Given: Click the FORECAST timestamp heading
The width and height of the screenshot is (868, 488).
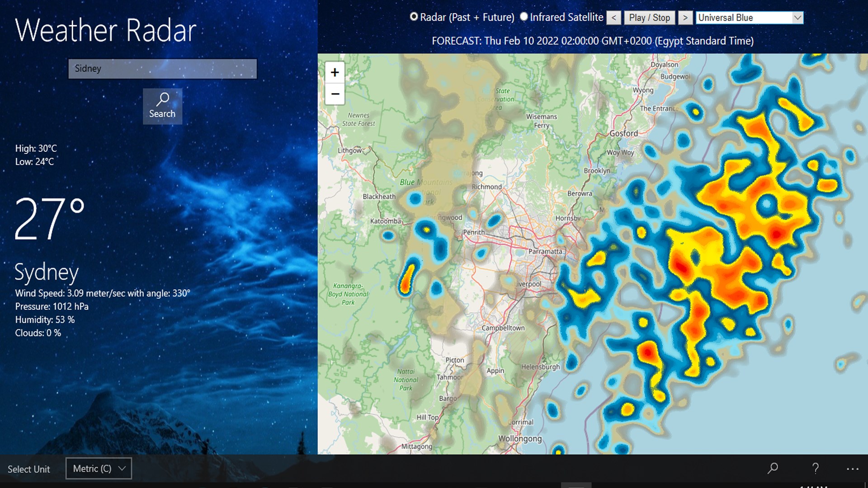Looking at the screenshot, I should (x=593, y=40).
